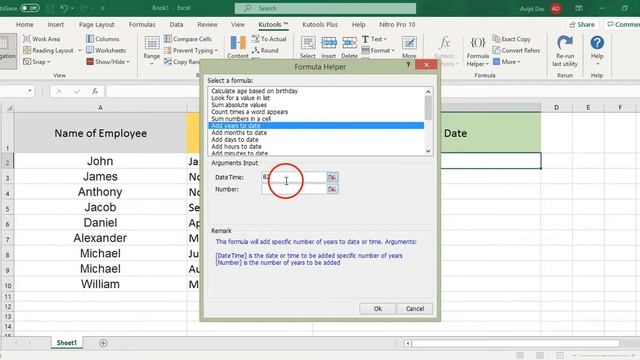
Task: Open Kutools Help
Action: (x=597, y=50)
